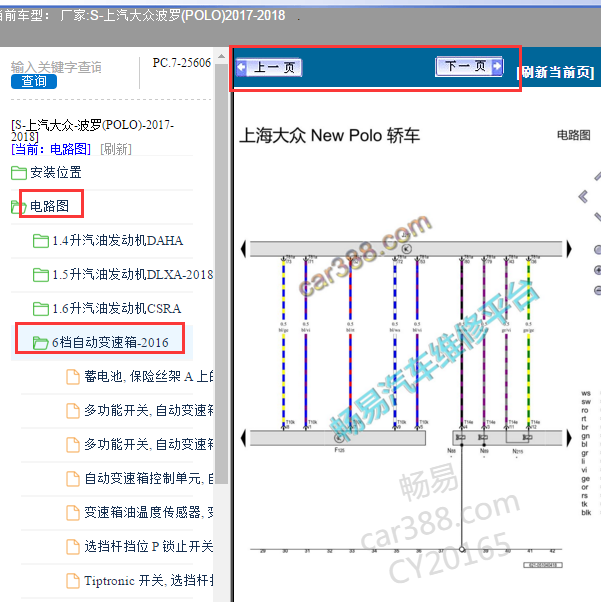The image size is (601, 602).
Task: Expand the 1.5升汽油发动机DLXA-2018 folder icon
Action: click(41, 275)
